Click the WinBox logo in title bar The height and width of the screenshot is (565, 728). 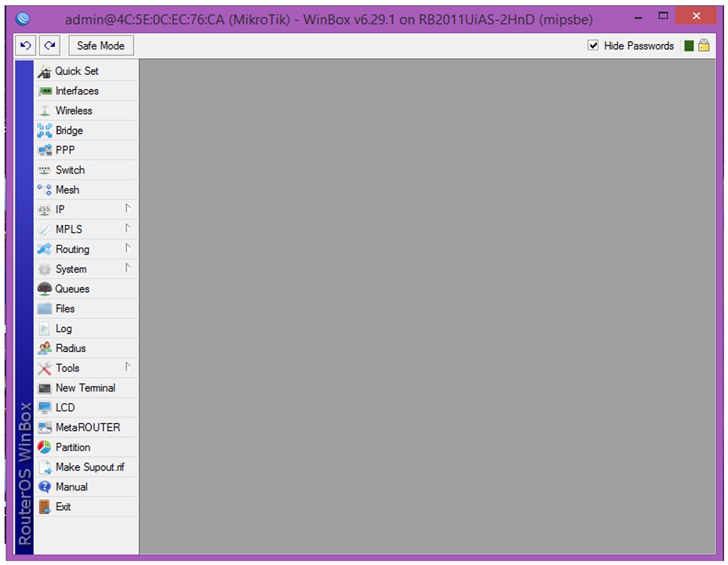(x=22, y=18)
